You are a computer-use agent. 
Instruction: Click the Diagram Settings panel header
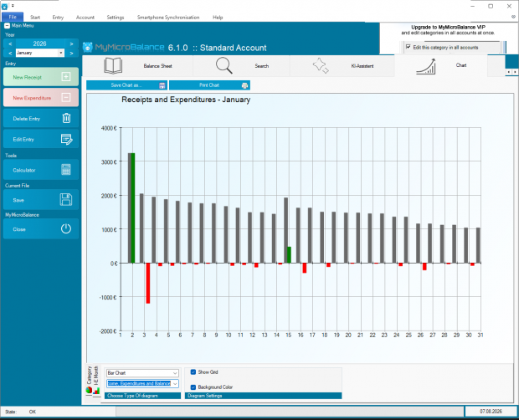pyautogui.click(x=263, y=396)
